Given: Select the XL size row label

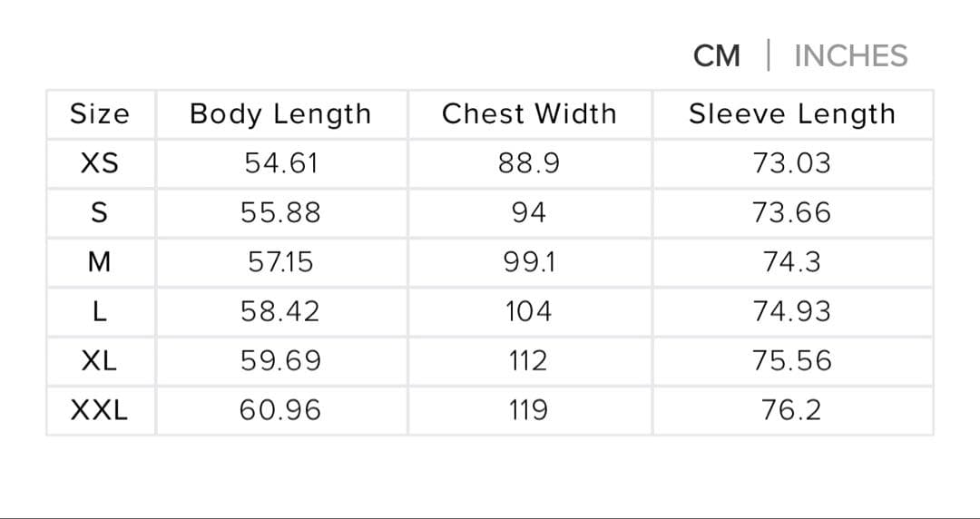Looking at the screenshot, I should coord(100,361).
